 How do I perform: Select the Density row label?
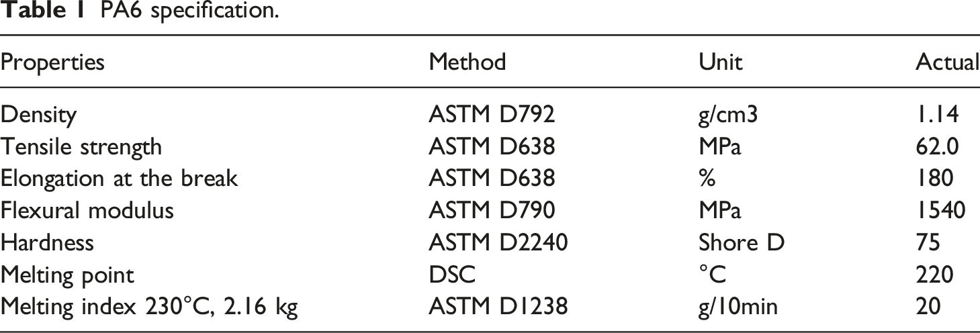click(x=38, y=115)
